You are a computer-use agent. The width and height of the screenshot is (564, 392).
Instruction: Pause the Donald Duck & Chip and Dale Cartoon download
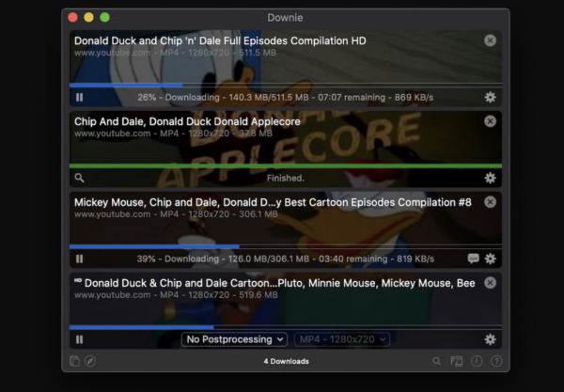(79, 339)
